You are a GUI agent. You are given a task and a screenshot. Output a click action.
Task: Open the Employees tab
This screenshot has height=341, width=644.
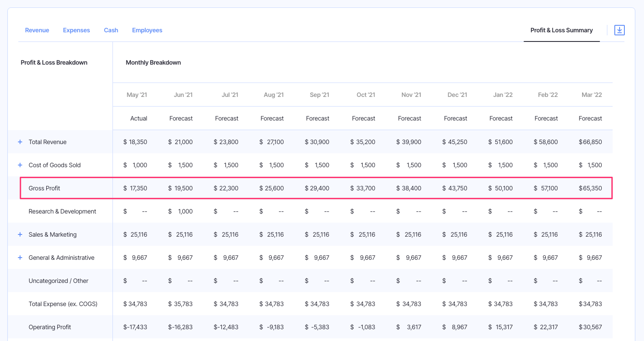(x=147, y=30)
